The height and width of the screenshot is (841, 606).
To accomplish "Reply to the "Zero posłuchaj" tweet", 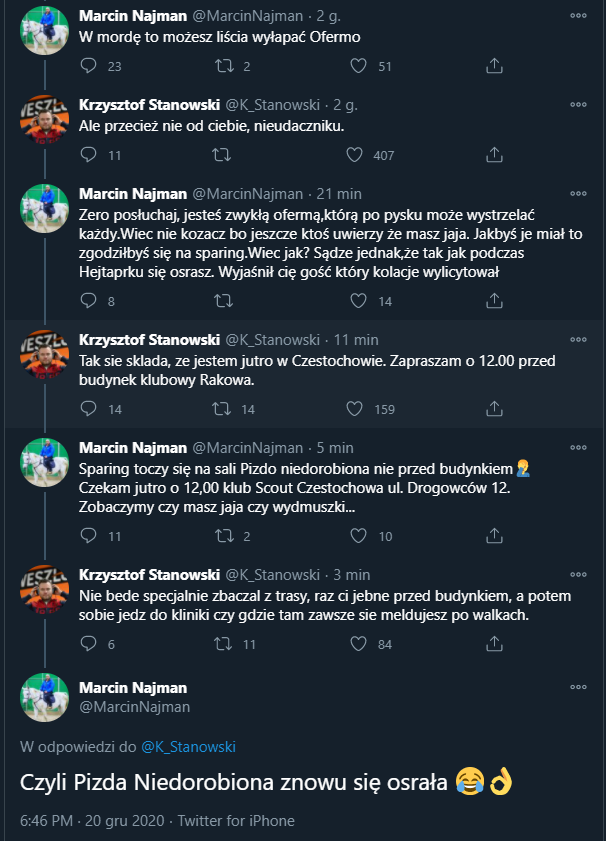I will click(89, 300).
